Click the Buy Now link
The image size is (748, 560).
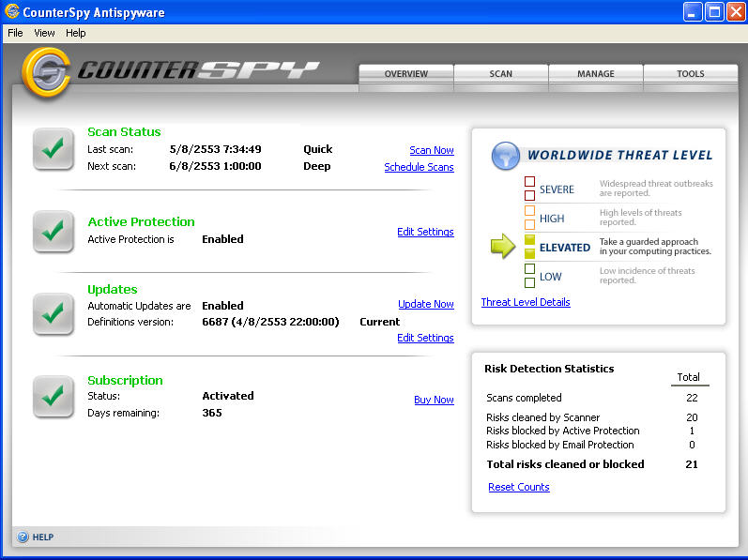(435, 400)
